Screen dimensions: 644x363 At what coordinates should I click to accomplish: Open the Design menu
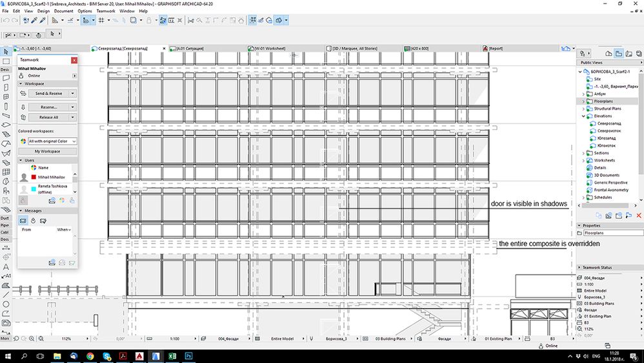(x=43, y=11)
